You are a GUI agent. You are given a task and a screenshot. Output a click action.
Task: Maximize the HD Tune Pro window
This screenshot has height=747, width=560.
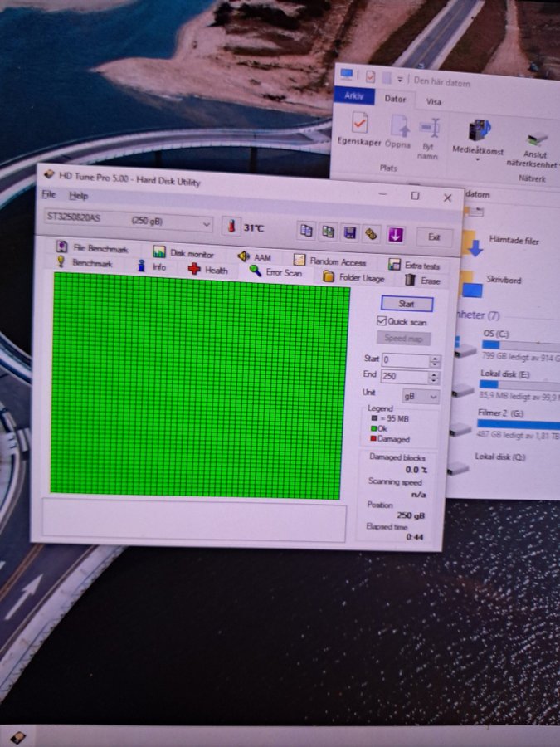[416, 196]
